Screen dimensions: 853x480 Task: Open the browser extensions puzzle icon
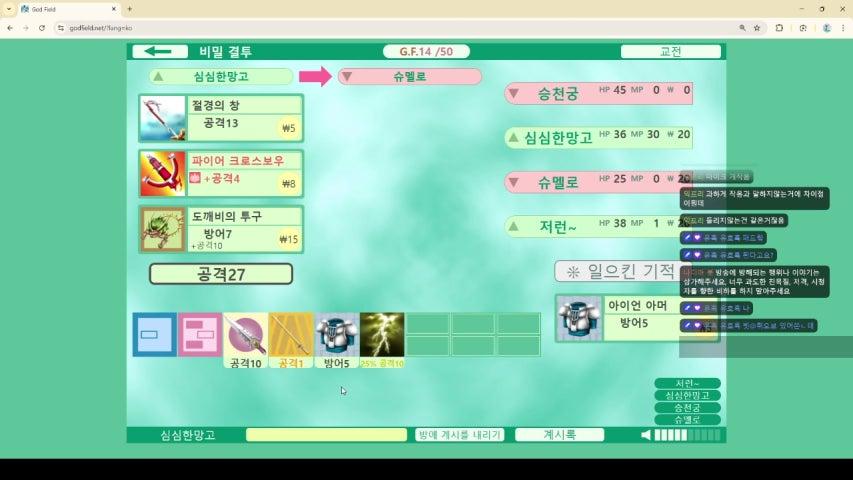(779, 28)
